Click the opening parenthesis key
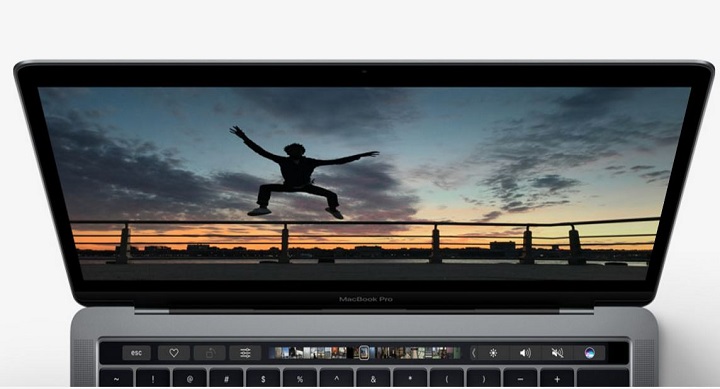Screen dimensions: 720x389 pos(447,379)
